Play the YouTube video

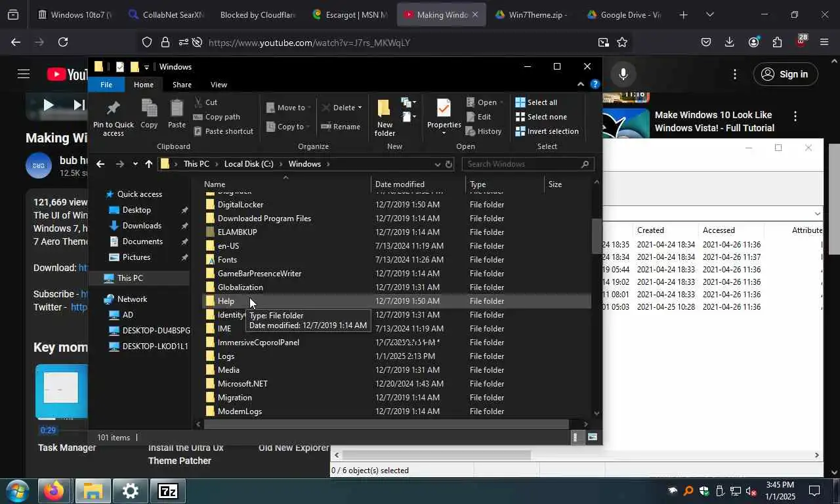(x=48, y=105)
